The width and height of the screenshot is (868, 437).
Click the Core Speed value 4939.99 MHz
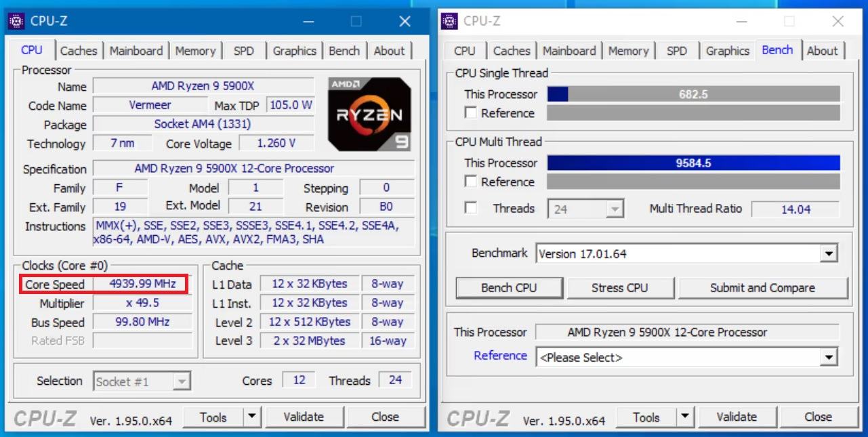(x=142, y=284)
